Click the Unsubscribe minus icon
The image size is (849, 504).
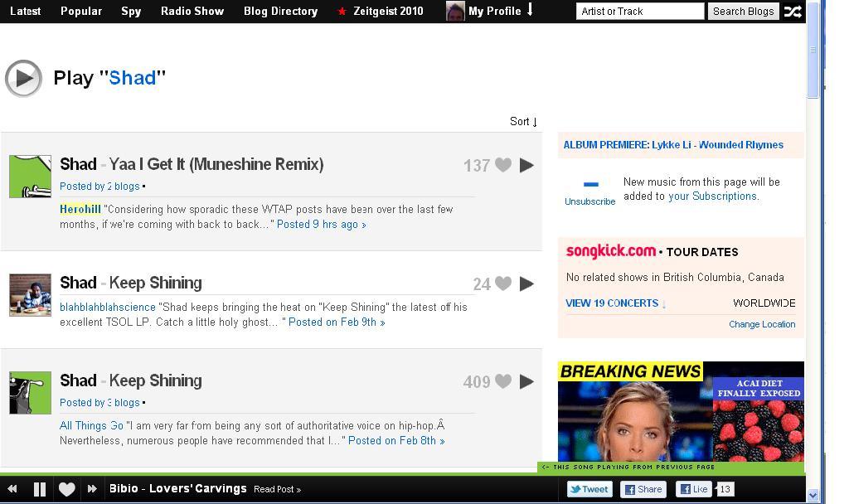pos(590,184)
